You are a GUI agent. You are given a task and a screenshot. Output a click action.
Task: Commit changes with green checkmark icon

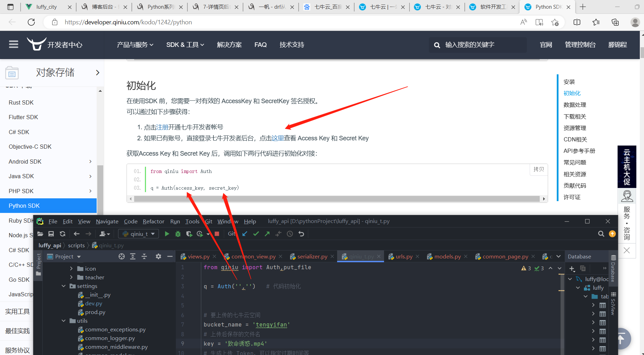[x=256, y=234]
